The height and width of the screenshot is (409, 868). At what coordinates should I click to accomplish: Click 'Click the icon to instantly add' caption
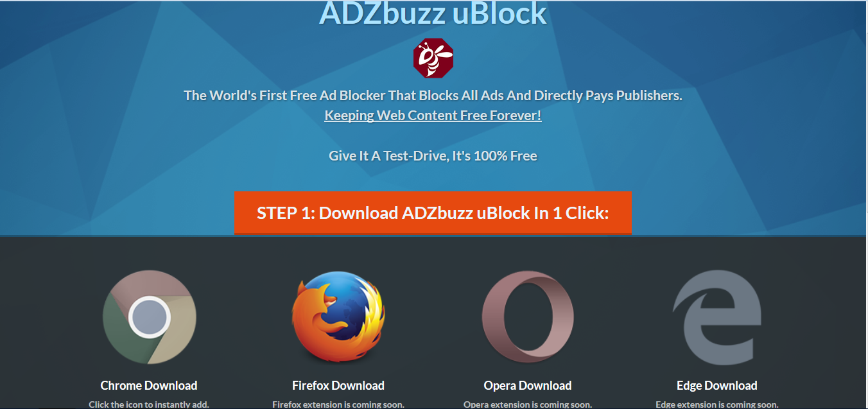tap(149, 405)
